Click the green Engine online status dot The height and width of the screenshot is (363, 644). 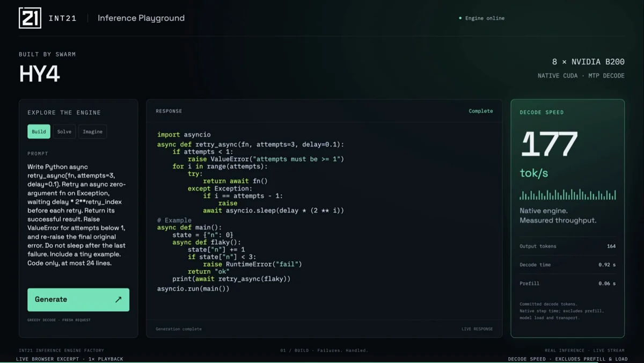click(460, 18)
